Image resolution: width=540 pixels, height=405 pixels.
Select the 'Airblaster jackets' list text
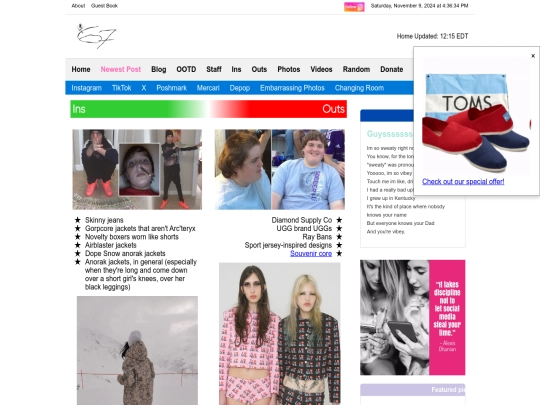pyautogui.click(x=111, y=245)
